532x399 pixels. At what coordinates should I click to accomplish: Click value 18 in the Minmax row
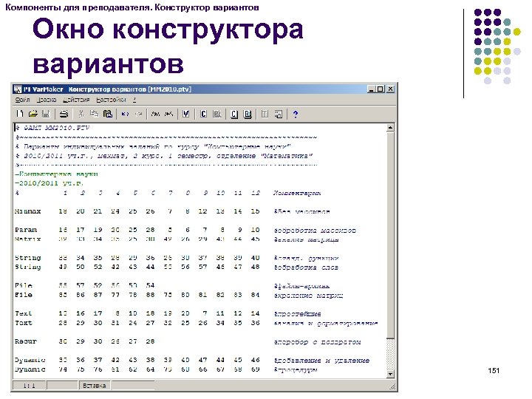tap(63, 211)
